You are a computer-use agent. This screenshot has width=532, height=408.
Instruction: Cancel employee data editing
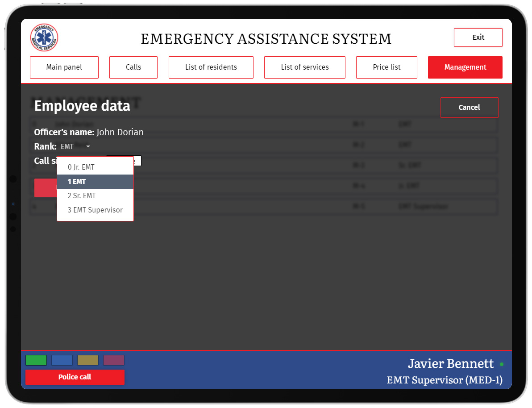[x=469, y=108]
